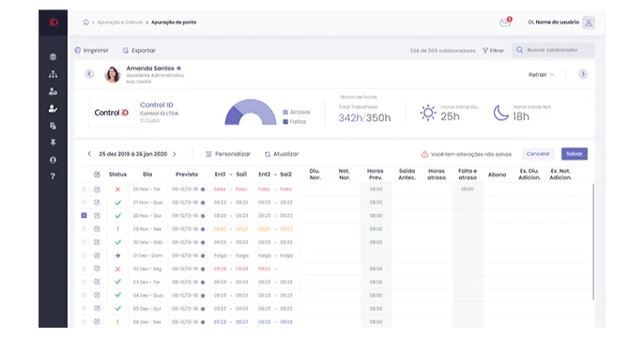Viewport: 644px width, 338px height.
Task: Click exclamation status of 29 Nov row
Action: click(118, 229)
